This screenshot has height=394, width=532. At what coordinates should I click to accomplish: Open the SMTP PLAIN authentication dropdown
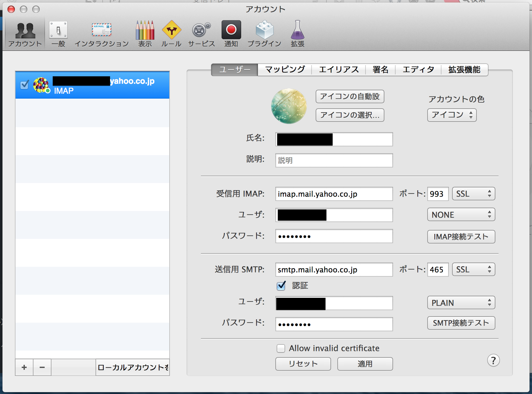[x=461, y=303]
